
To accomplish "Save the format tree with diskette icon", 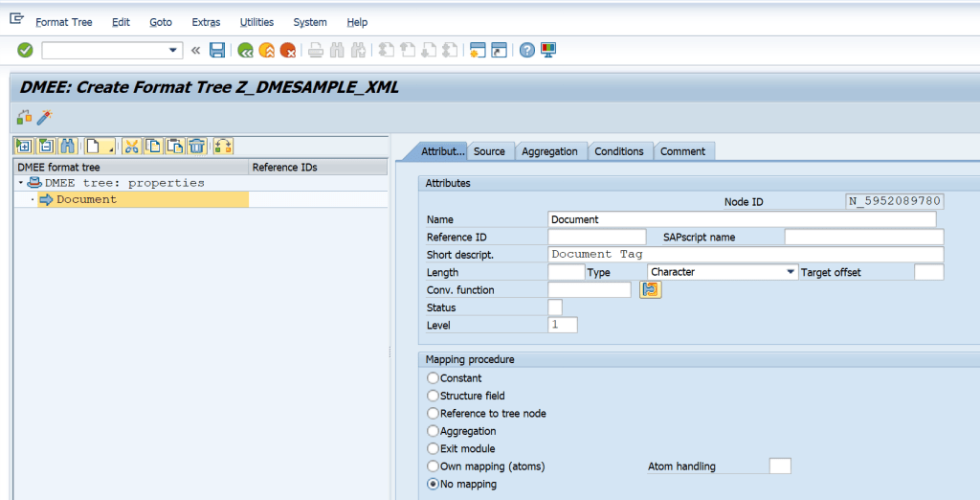I will point(217,50).
